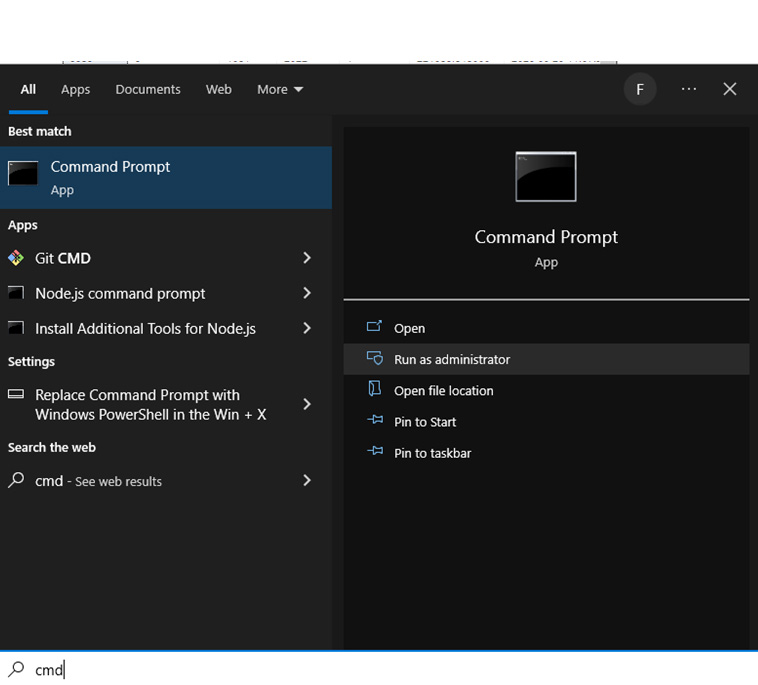The height and width of the screenshot is (685, 758).
Task: Expand Install Additional Tools for Node.js chevron
Action: pos(306,328)
